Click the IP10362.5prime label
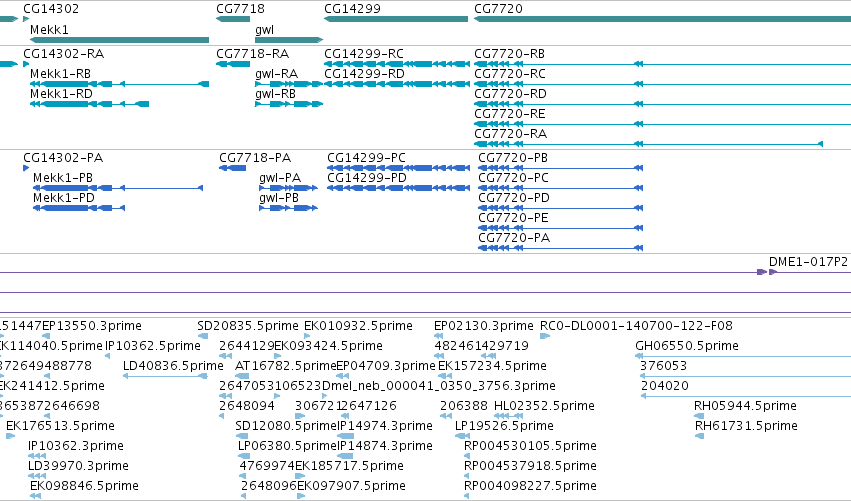851x501 pixels. [153, 346]
